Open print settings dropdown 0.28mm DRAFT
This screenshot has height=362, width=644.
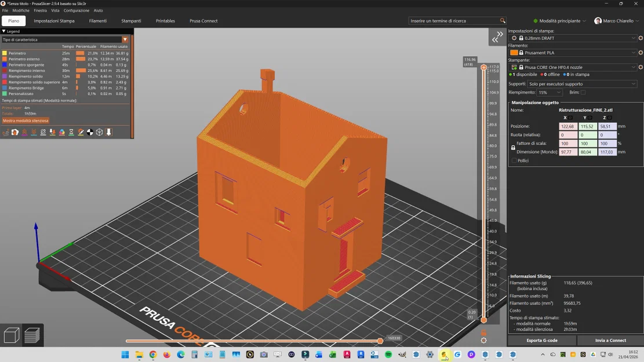[573, 38]
